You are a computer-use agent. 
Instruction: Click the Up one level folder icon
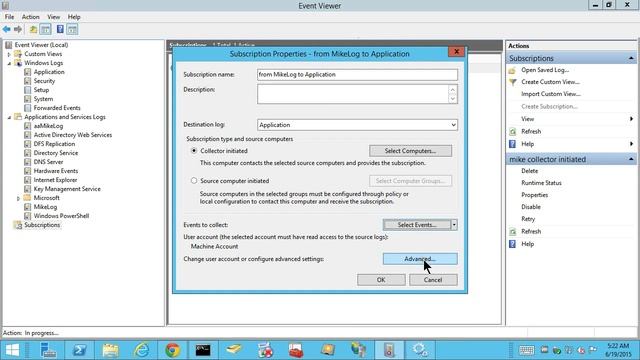click(x=33, y=29)
